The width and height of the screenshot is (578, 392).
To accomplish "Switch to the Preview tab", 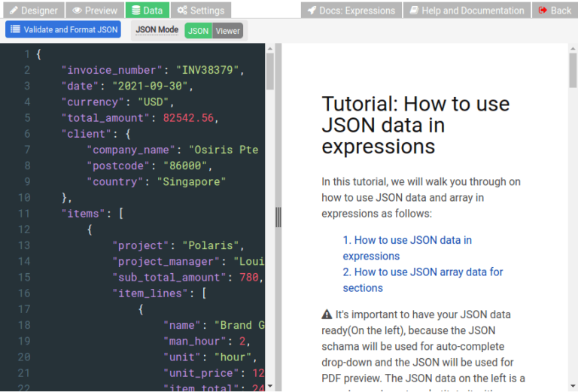I will 95,11.
